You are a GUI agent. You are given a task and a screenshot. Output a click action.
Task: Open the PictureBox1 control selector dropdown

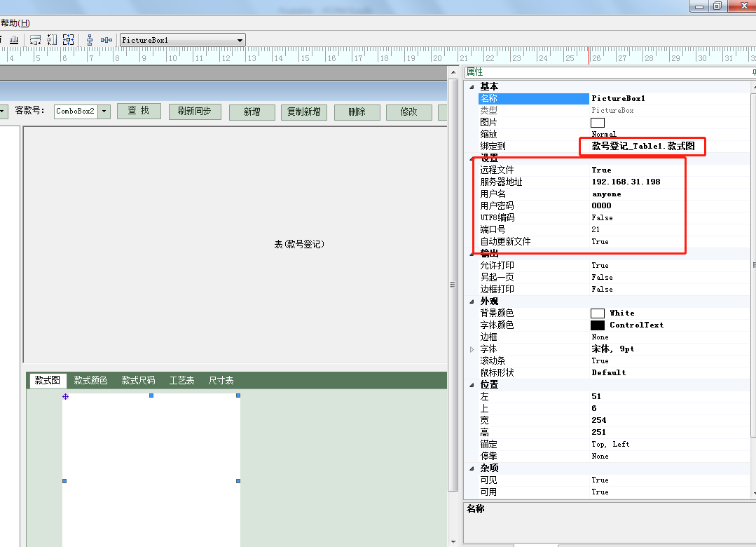pos(240,41)
